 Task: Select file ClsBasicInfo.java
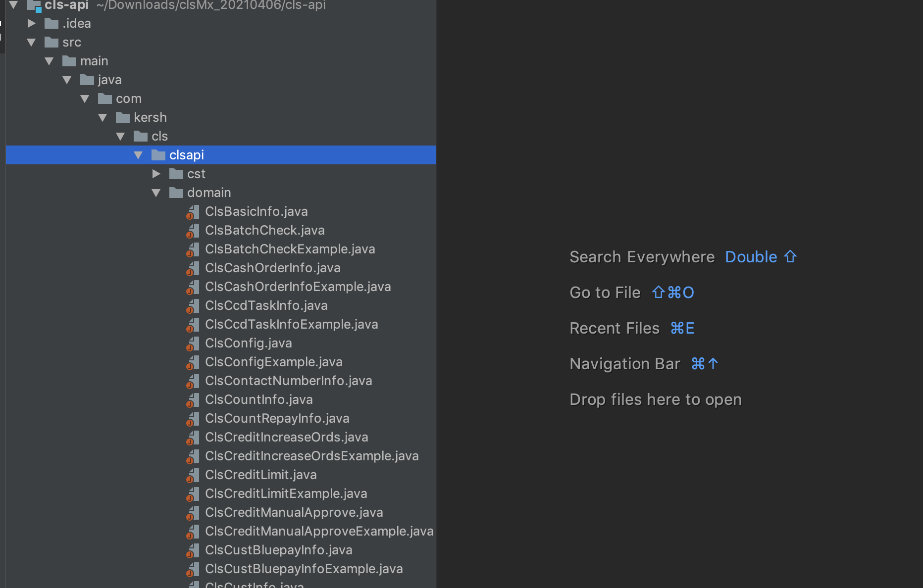[256, 211]
